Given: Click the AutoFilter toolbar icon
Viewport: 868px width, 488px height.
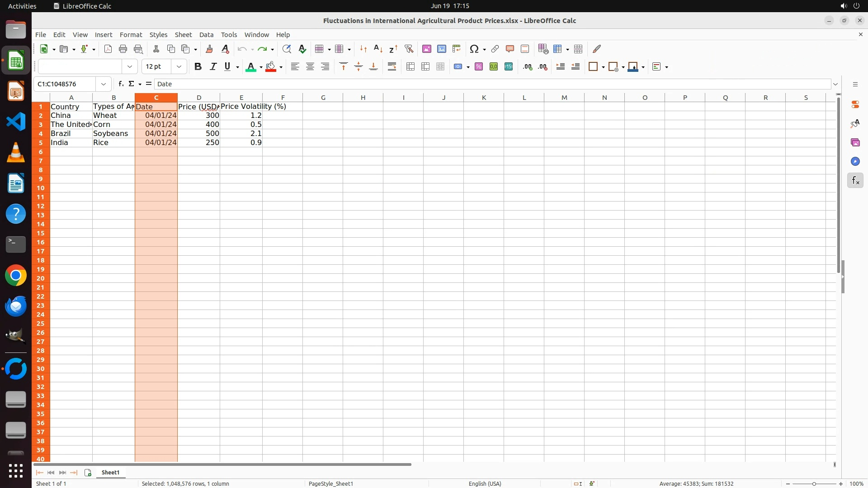Looking at the screenshot, I should coord(409,49).
